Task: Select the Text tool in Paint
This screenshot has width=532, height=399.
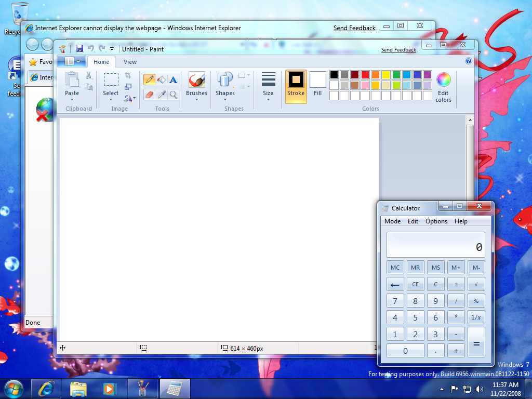Action: (x=173, y=79)
